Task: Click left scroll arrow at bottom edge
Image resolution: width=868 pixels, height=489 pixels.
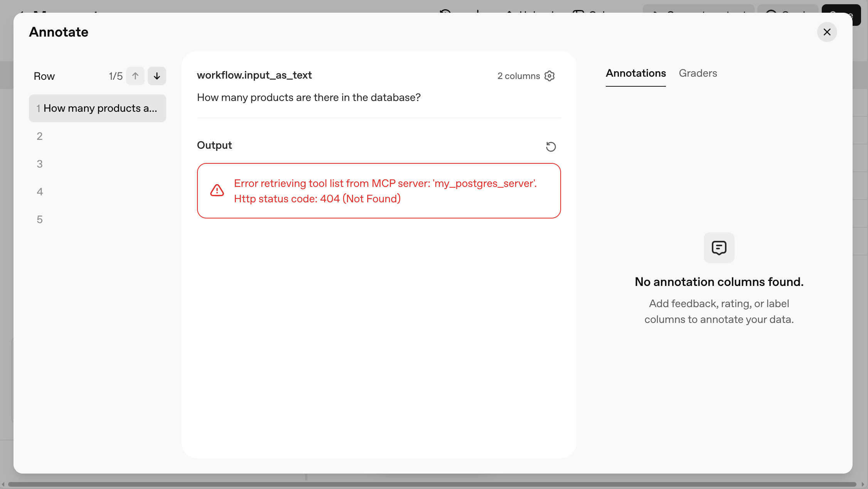Action: pos(3,484)
